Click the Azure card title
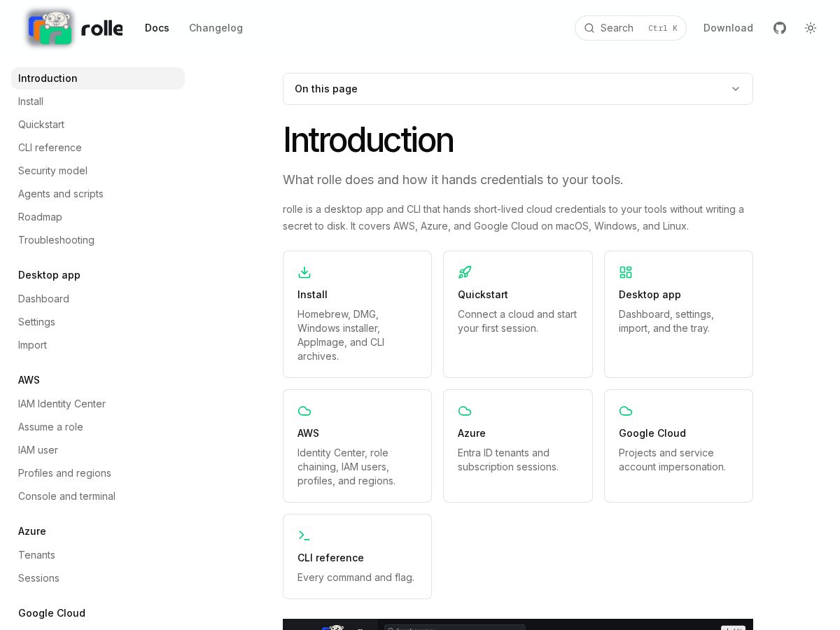Viewport: 840px width, 630px height. pos(472,433)
